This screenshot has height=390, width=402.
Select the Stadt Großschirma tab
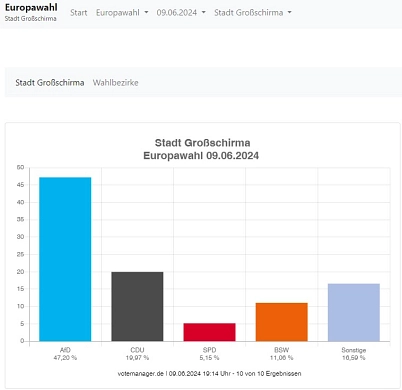tap(50, 83)
